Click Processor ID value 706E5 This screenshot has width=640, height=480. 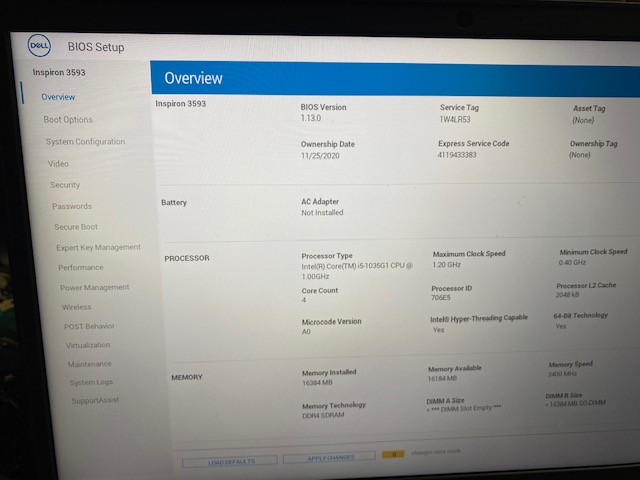pos(441,298)
